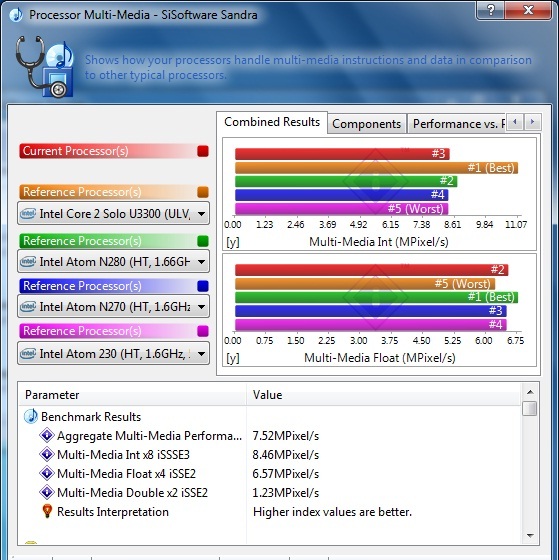
Task: Select the Multi-Media Double x2 iSSE2 row
Action: [270, 492]
